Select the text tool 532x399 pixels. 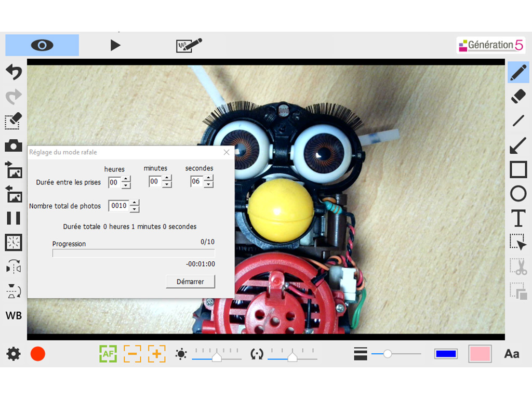518,218
